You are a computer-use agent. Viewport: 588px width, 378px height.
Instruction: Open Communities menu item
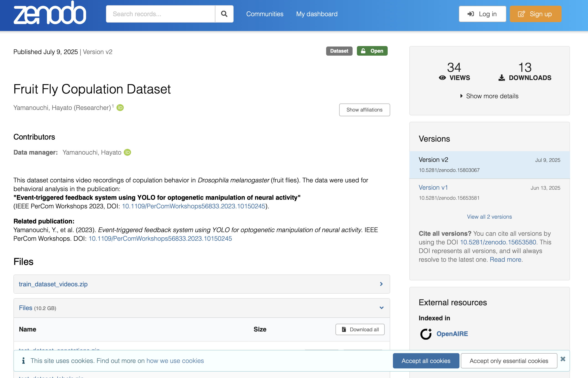click(x=265, y=14)
